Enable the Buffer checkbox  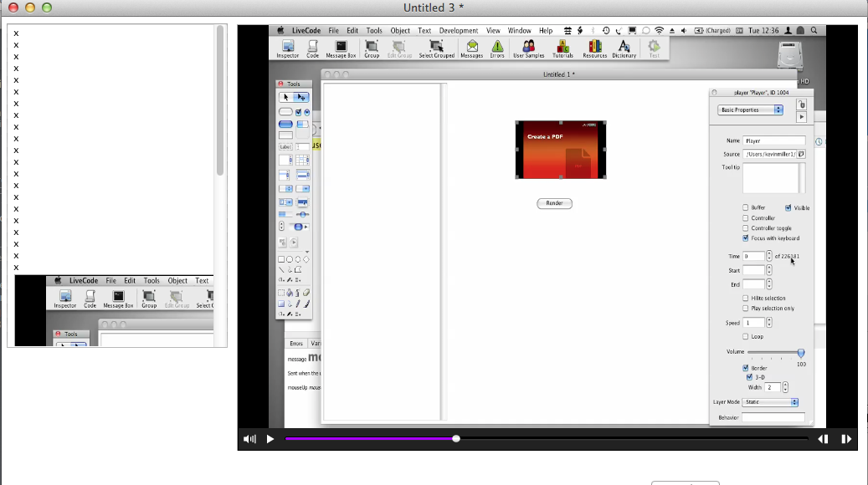pyautogui.click(x=746, y=207)
